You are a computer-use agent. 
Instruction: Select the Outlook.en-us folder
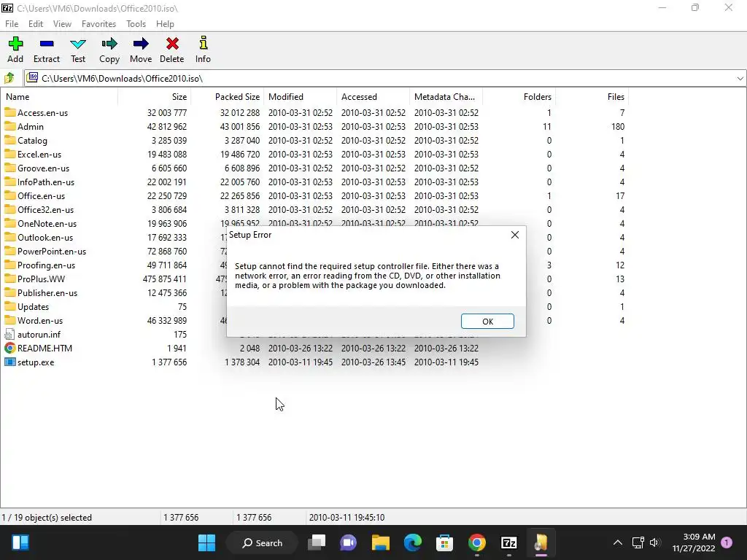coord(39,237)
